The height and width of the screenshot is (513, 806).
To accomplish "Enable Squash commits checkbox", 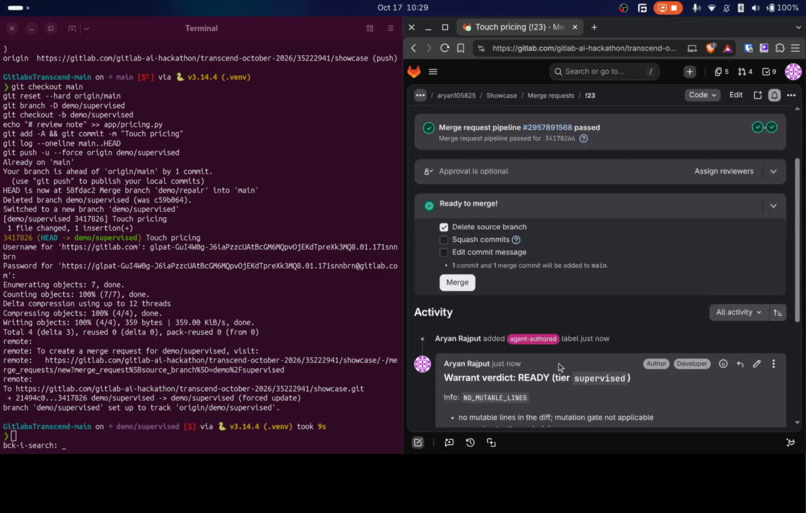I will click(x=444, y=240).
